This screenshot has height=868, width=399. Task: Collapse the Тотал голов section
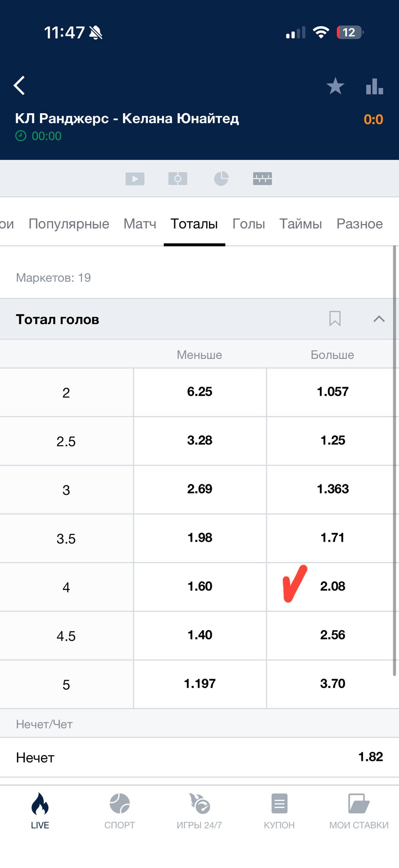(379, 319)
